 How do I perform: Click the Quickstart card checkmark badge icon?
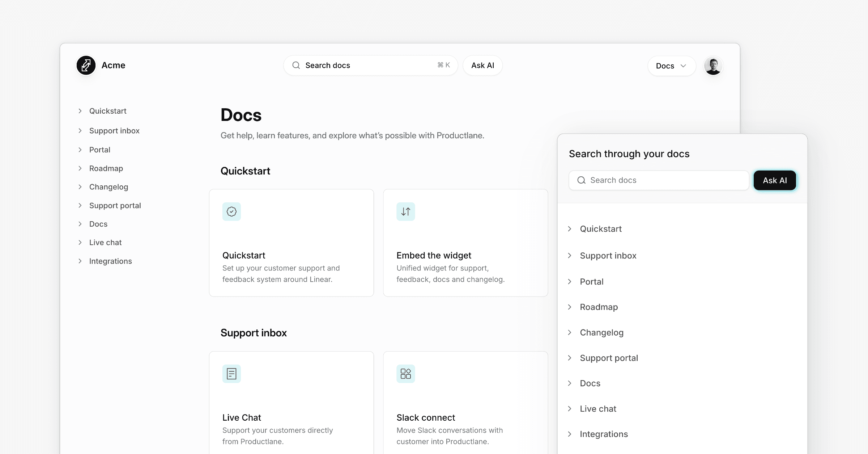[231, 211]
